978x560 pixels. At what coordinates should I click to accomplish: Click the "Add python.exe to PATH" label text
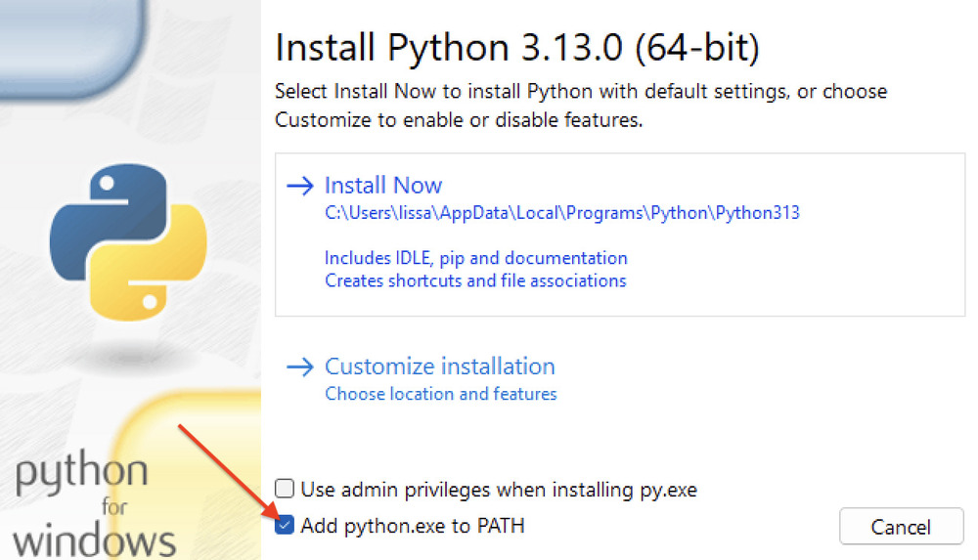pyautogui.click(x=413, y=526)
